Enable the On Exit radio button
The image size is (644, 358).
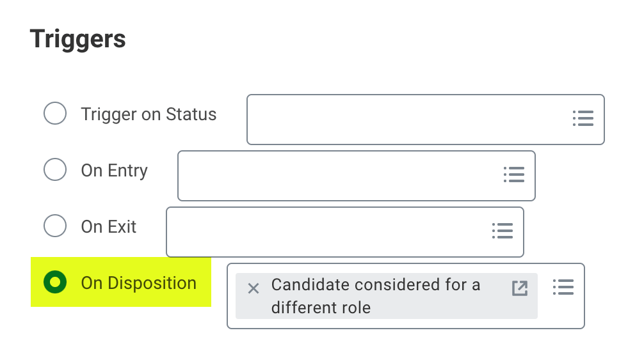(55, 226)
